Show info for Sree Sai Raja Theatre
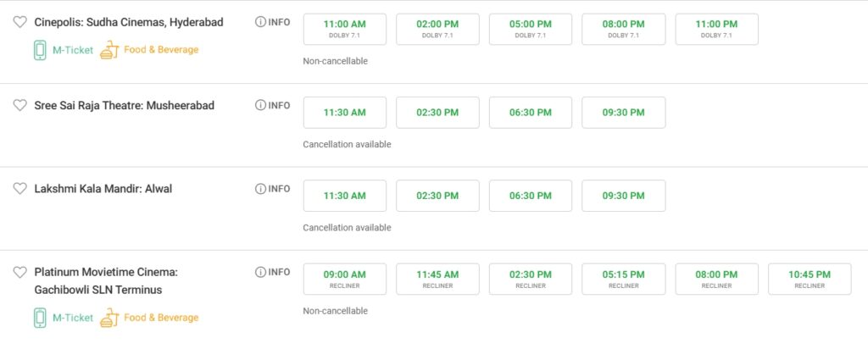The width and height of the screenshot is (868, 349). (x=273, y=105)
